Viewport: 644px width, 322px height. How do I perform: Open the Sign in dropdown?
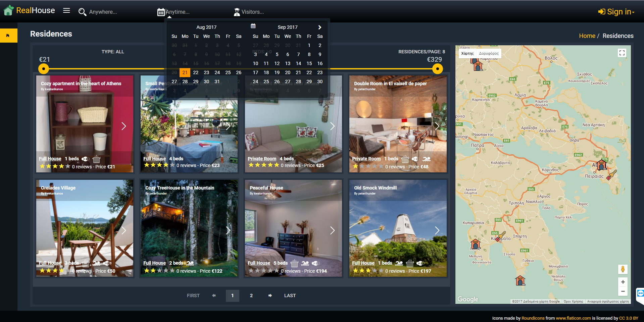(616, 12)
